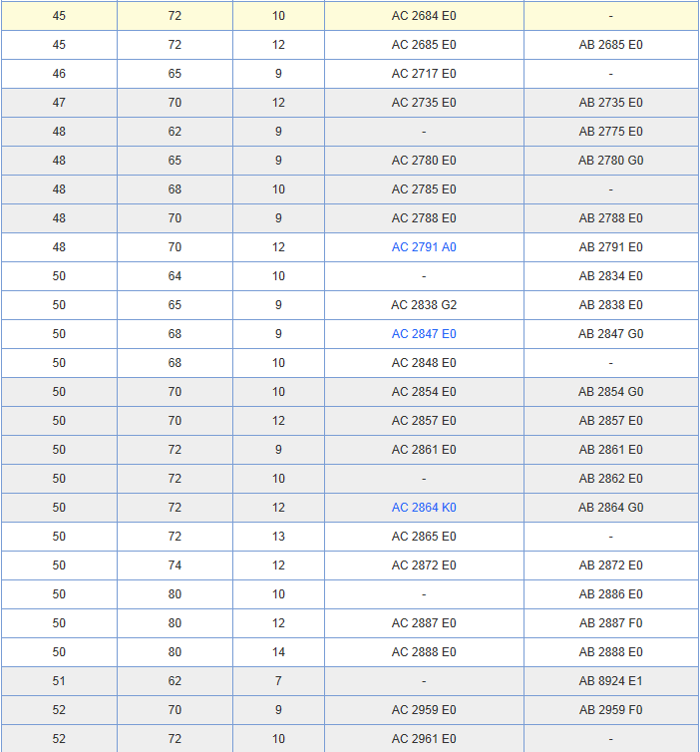Click the AC 2684 E0 cell
Viewport: 700px width, 752px height.
coord(424,16)
